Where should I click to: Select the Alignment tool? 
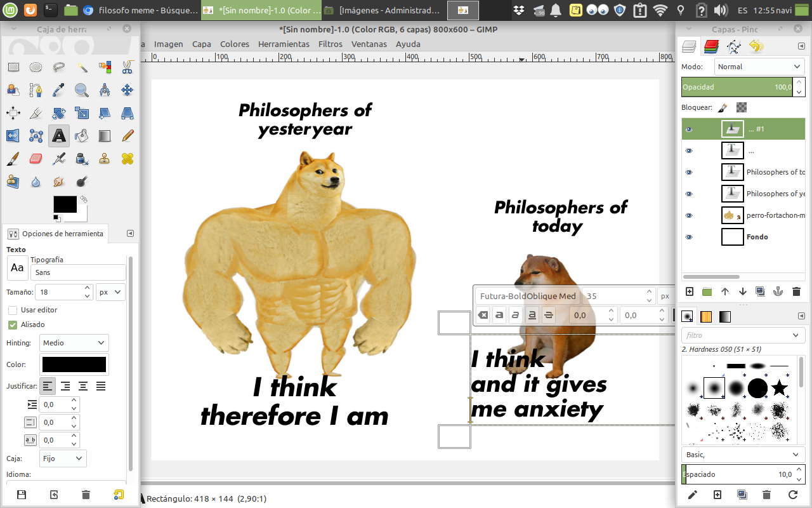click(13, 112)
